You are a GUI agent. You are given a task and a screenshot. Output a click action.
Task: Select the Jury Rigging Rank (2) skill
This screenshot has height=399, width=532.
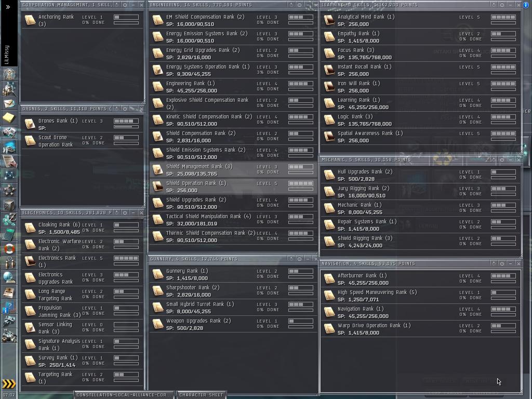point(421,192)
